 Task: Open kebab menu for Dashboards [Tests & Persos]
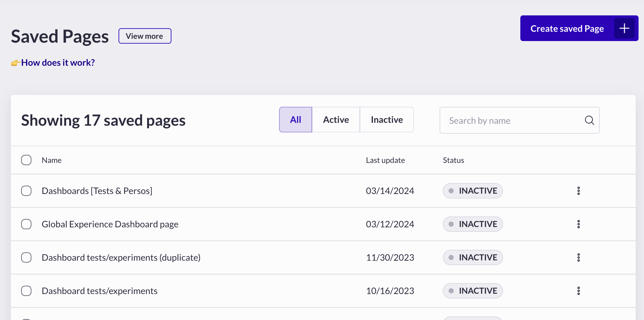[x=579, y=191]
